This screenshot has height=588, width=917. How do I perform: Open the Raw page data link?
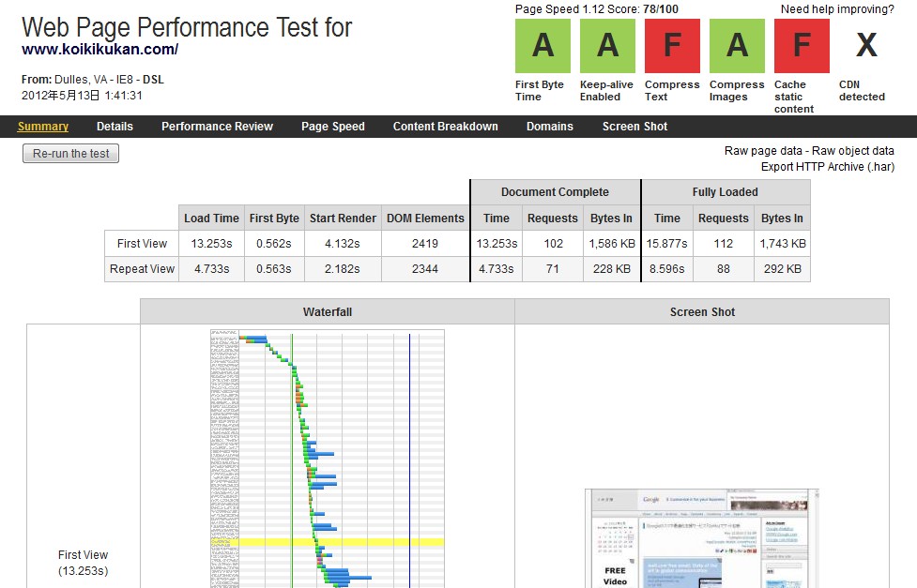763,151
